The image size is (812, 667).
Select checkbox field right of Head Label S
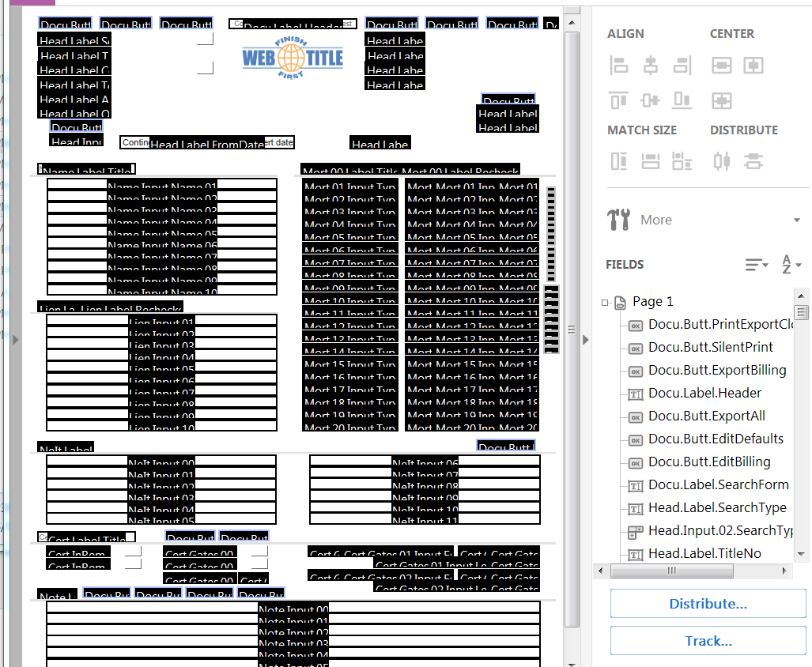[205, 39]
